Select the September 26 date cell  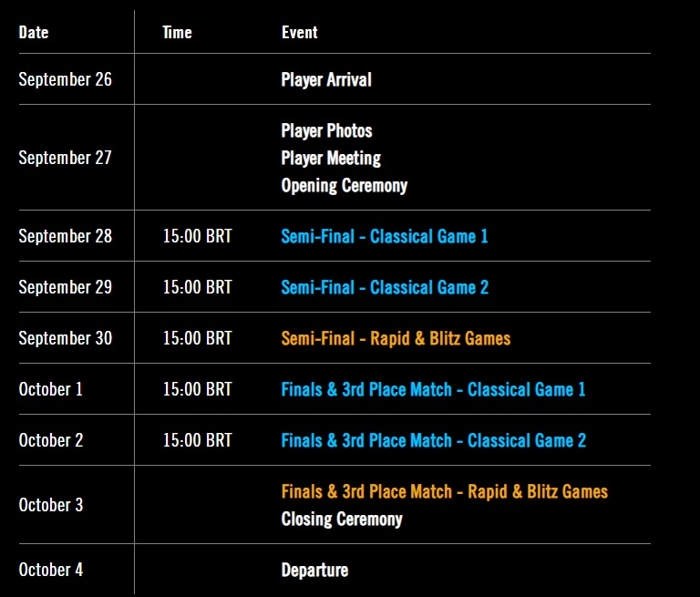(65, 79)
